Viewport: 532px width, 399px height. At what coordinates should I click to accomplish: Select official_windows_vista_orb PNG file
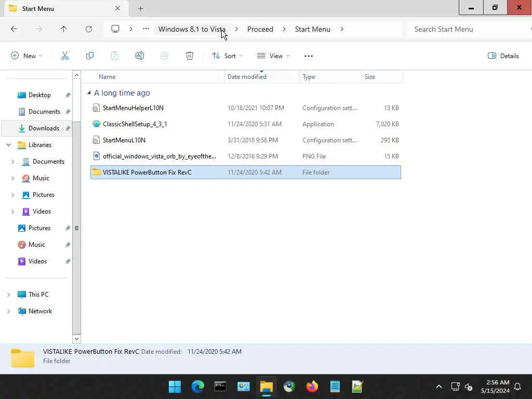246,156
